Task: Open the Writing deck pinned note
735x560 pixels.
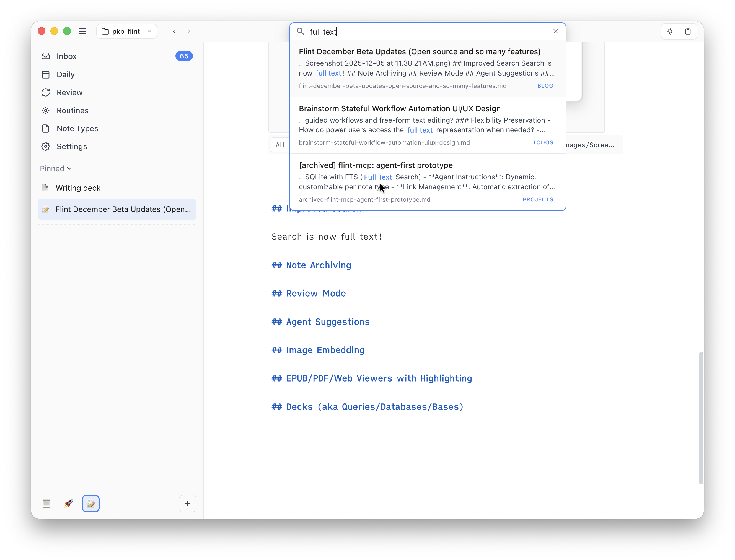Action: coord(78,188)
